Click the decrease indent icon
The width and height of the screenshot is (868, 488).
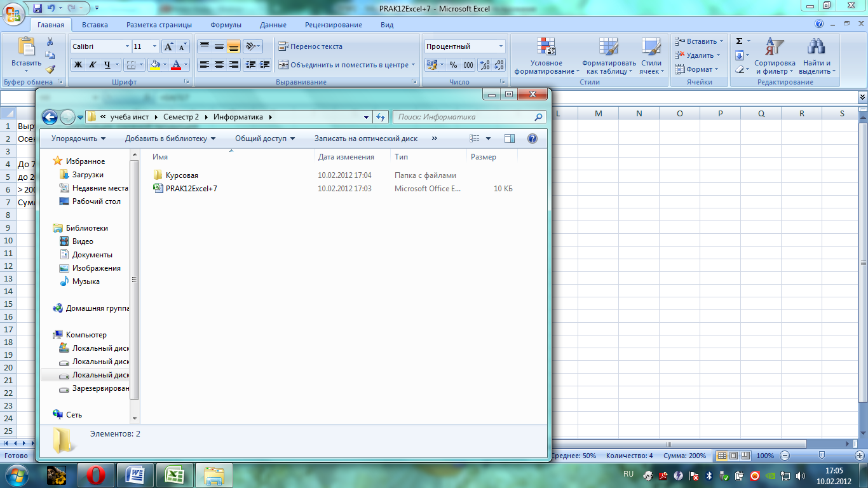click(250, 65)
